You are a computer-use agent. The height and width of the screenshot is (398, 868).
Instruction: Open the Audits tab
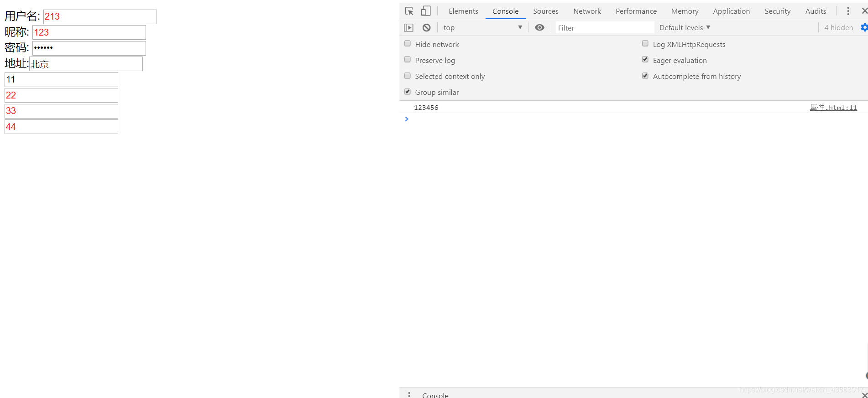[816, 11]
